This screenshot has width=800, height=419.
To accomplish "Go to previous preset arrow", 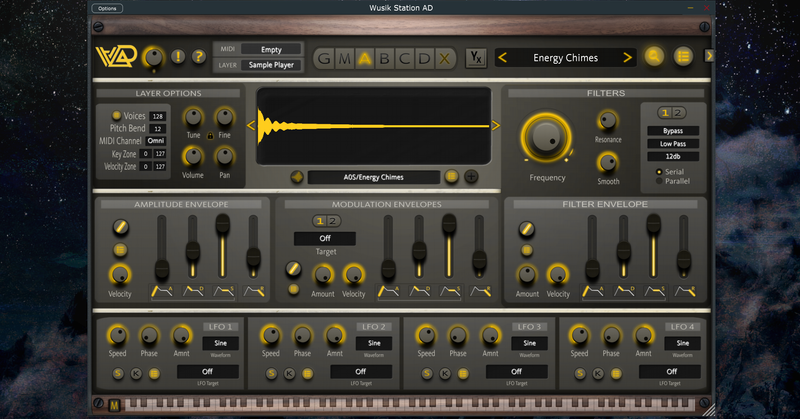I will click(503, 58).
